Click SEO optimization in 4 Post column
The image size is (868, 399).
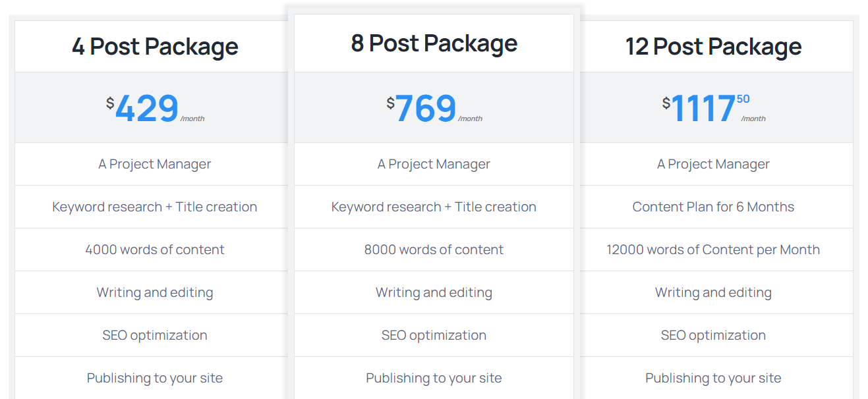click(x=155, y=335)
